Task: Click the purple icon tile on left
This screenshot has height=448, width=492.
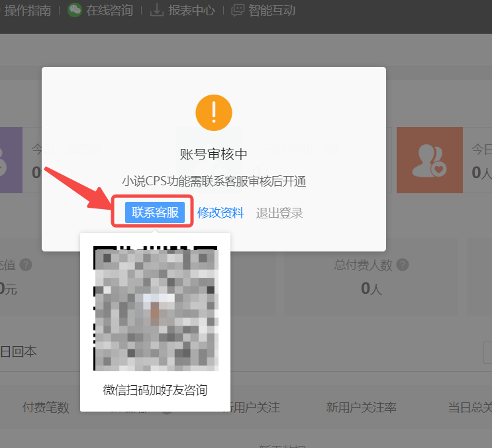Action: click(11, 160)
